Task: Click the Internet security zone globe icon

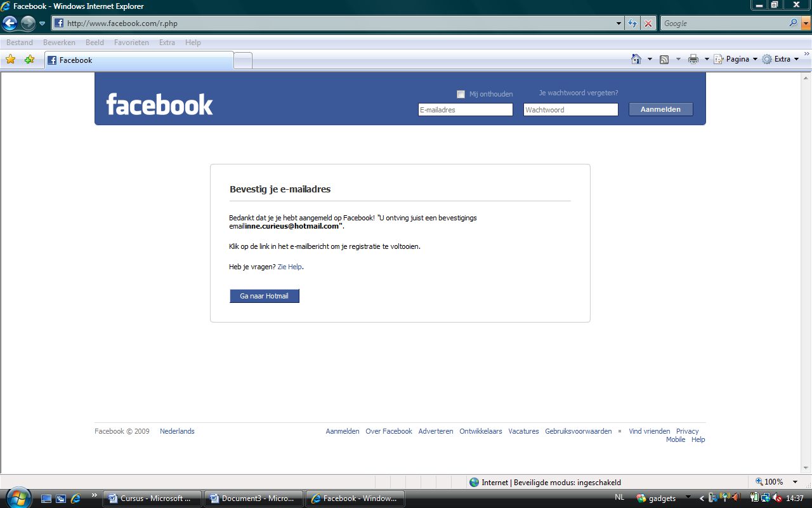Action: pos(475,482)
